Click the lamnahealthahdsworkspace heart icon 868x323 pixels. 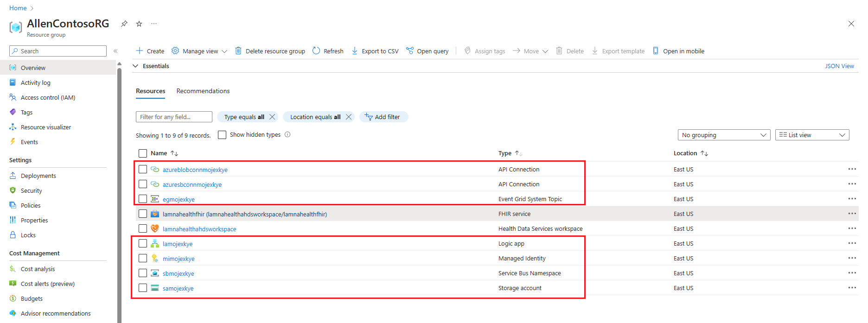tap(155, 228)
